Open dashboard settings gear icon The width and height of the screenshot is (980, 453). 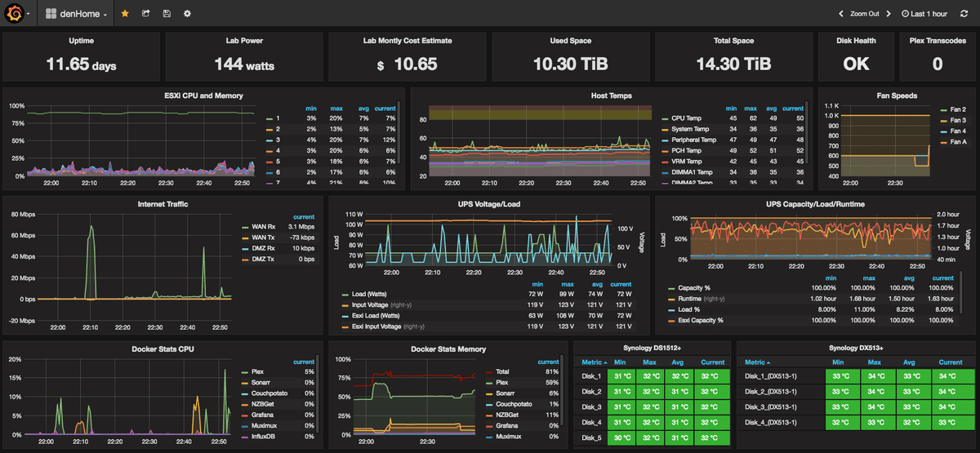tap(187, 14)
